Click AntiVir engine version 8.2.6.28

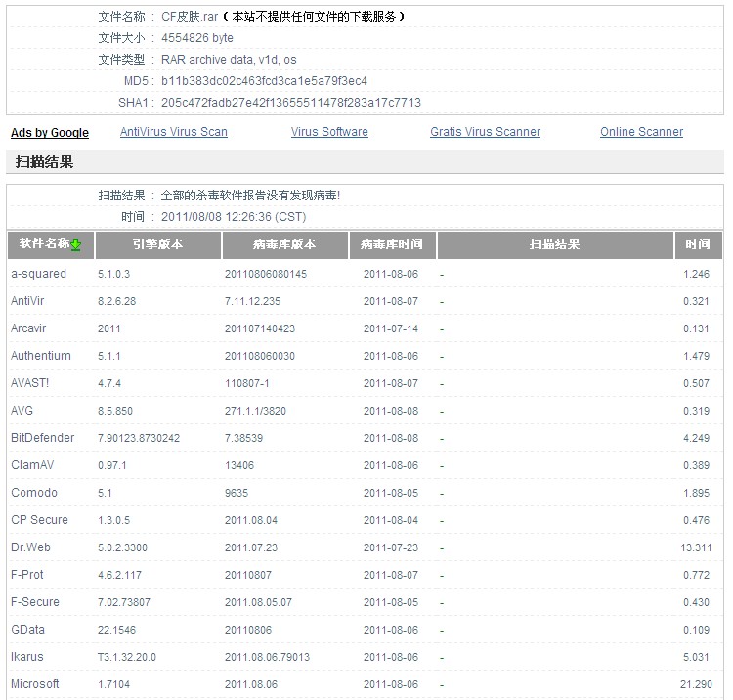pos(117,301)
